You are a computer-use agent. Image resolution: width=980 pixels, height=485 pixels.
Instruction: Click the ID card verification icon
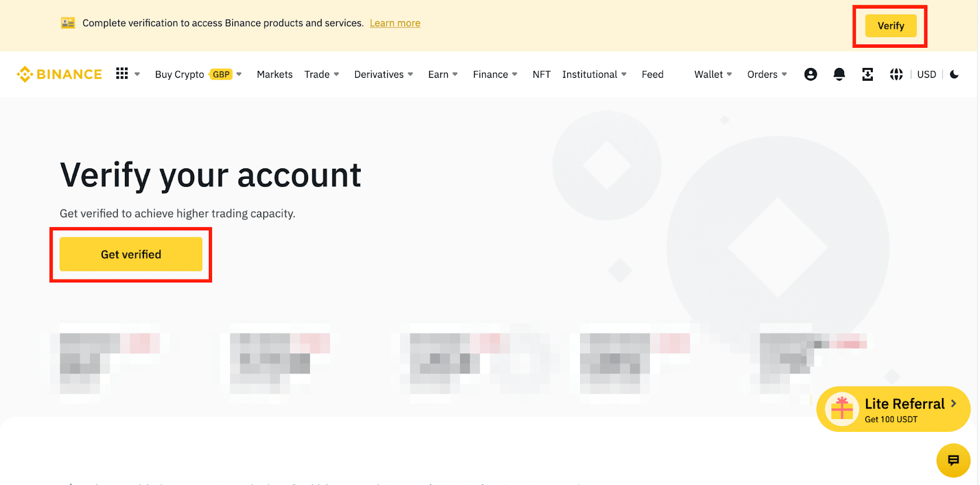pos(68,23)
